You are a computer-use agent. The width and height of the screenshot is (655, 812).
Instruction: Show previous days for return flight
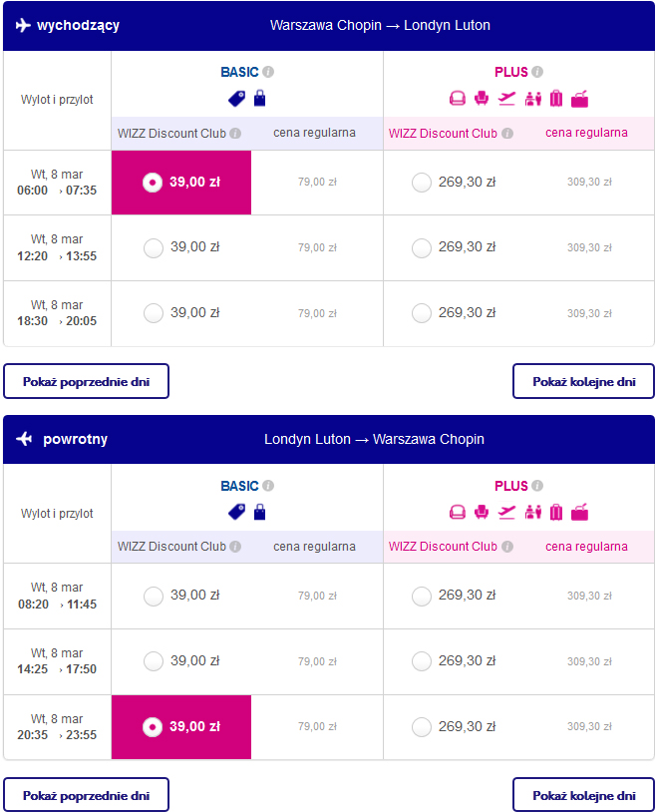[86, 795]
